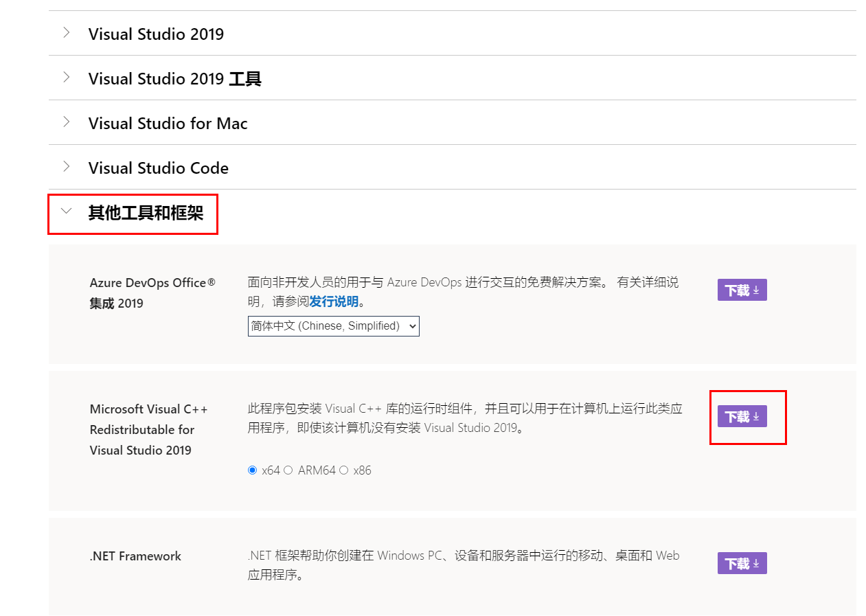Click the Visual Studio for Mac heading text
866x616 pixels.
tap(168, 124)
